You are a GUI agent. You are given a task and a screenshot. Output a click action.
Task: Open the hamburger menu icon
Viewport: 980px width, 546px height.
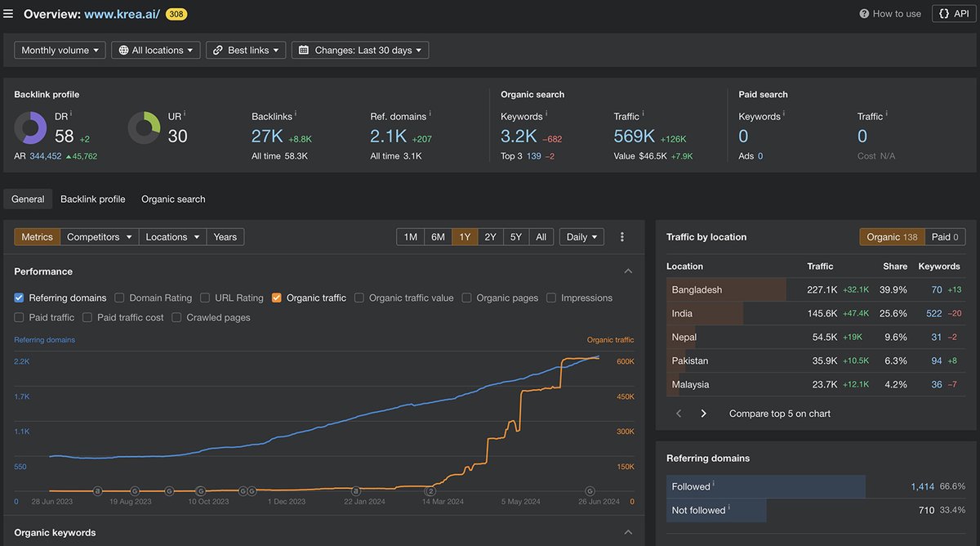coord(8,14)
